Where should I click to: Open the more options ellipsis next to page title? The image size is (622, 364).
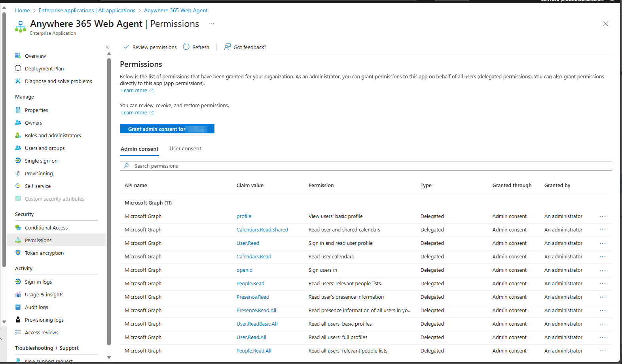(x=212, y=24)
